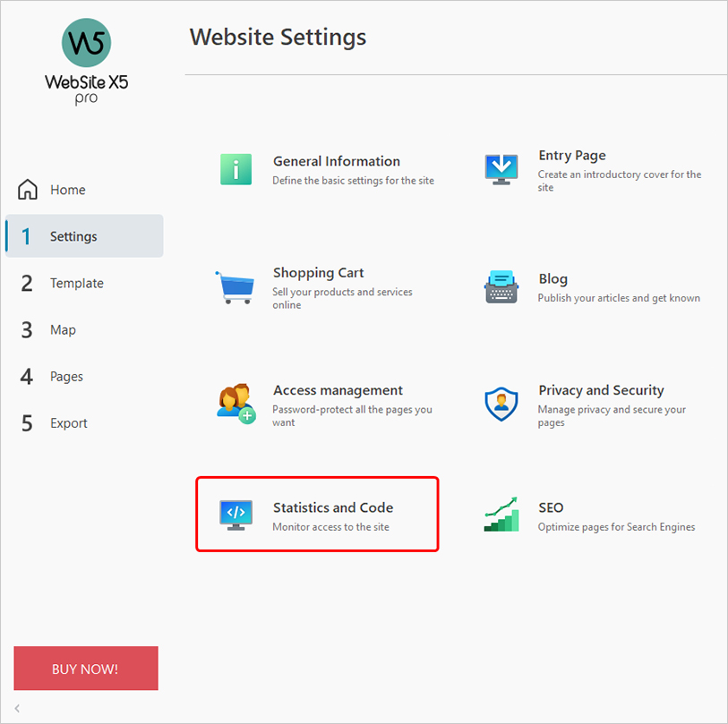
Task: Open the Access management users icon
Action: click(x=236, y=404)
